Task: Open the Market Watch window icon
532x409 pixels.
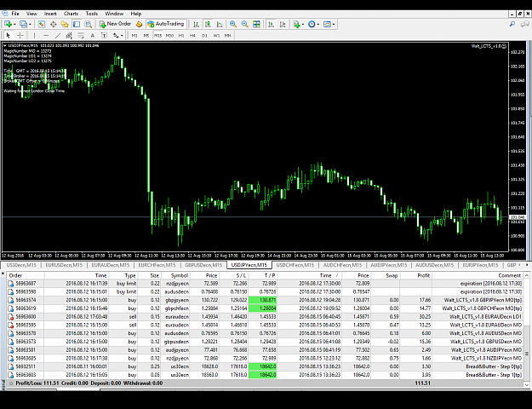Action: pyautogui.click(x=42, y=24)
